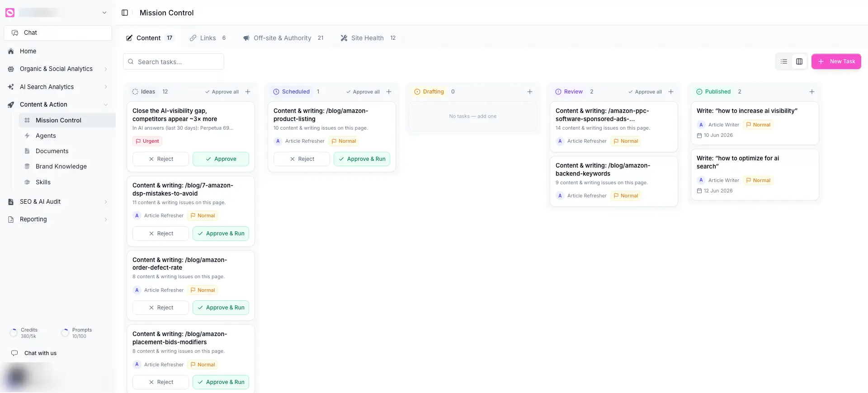This screenshot has width=868, height=393.
Task: Open amazon-ppc-software-sponsored-ads card
Action: (x=614, y=126)
